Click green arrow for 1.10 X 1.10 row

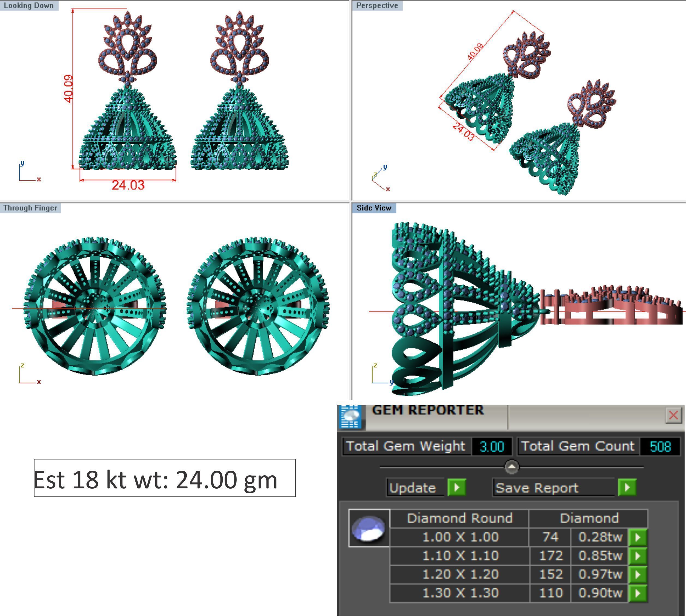tap(638, 556)
